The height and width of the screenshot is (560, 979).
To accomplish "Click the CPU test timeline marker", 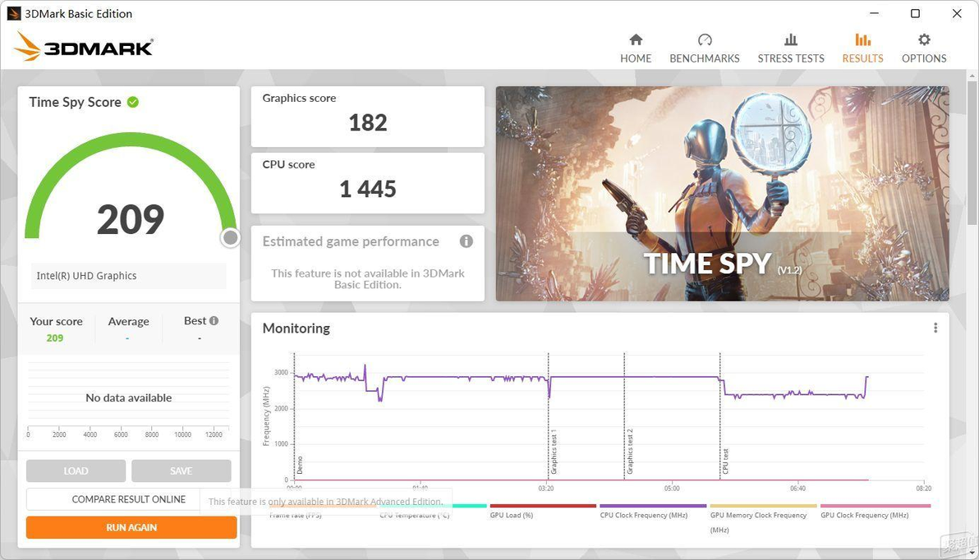I will [725, 461].
